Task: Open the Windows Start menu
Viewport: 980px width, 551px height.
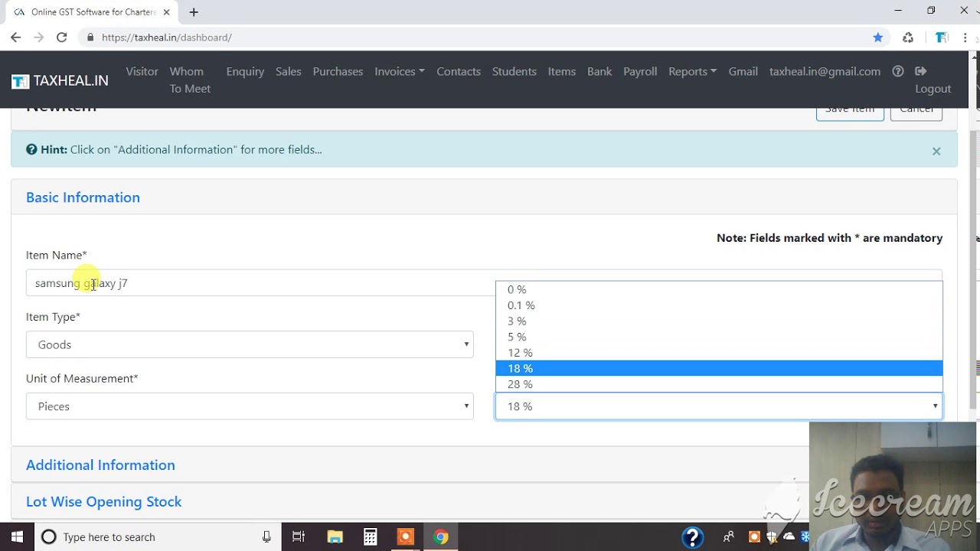Action: [17, 536]
